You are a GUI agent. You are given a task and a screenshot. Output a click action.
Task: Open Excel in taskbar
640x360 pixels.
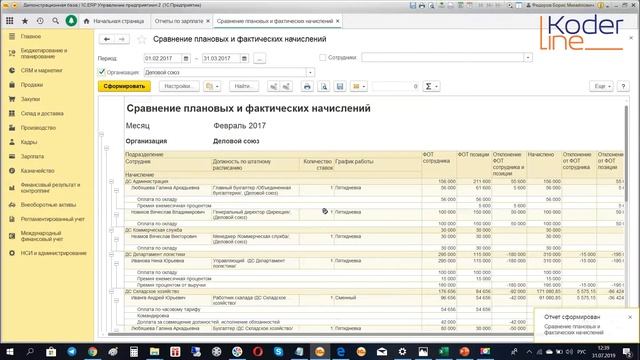pyautogui.click(x=444, y=352)
